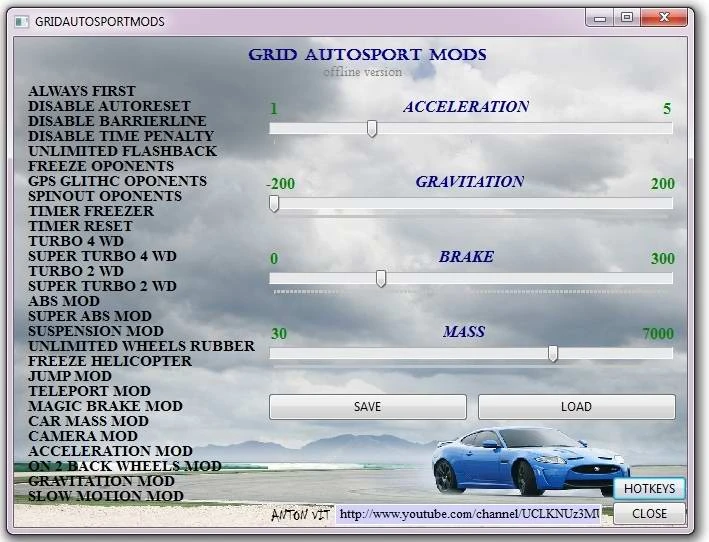Click TIMER RESET entry
709x542 pixels.
(x=80, y=226)
